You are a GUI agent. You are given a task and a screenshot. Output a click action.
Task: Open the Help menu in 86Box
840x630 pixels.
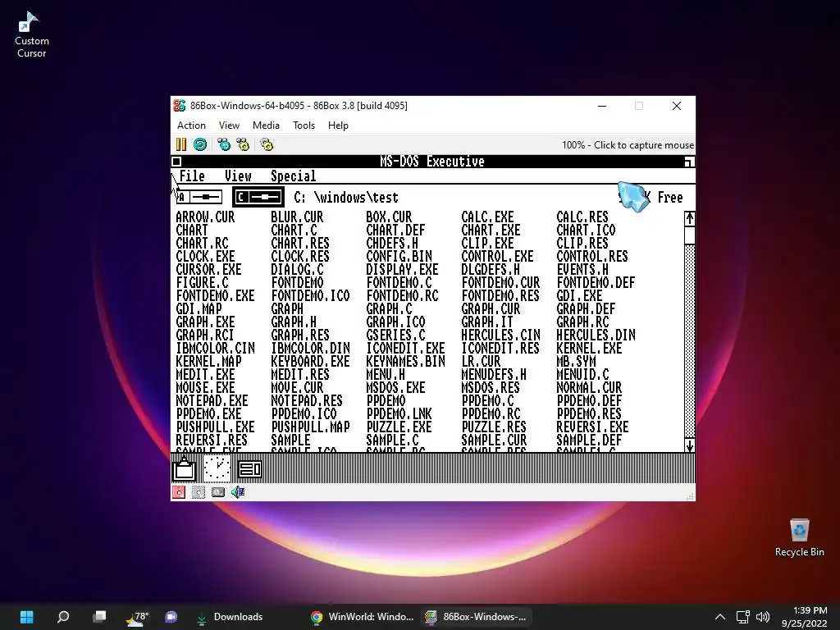338,126
